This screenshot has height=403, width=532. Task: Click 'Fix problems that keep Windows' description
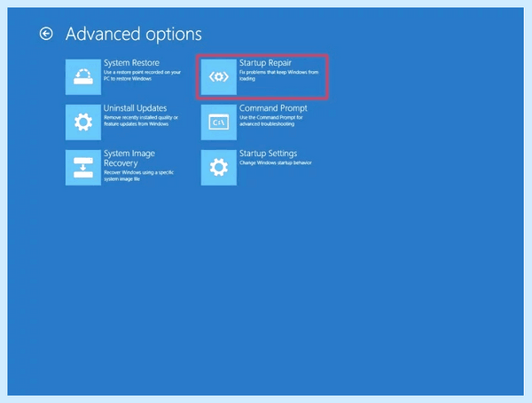tap(279, 75)
